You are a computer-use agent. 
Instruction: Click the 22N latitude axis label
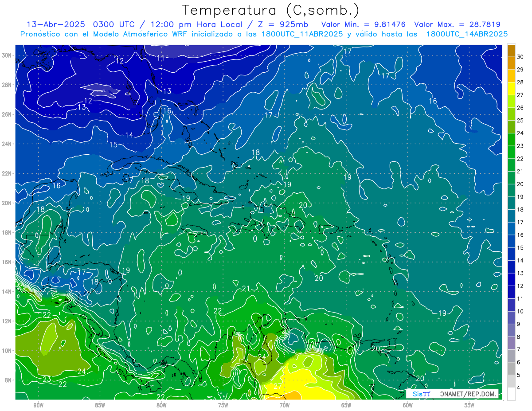(8, 173)
